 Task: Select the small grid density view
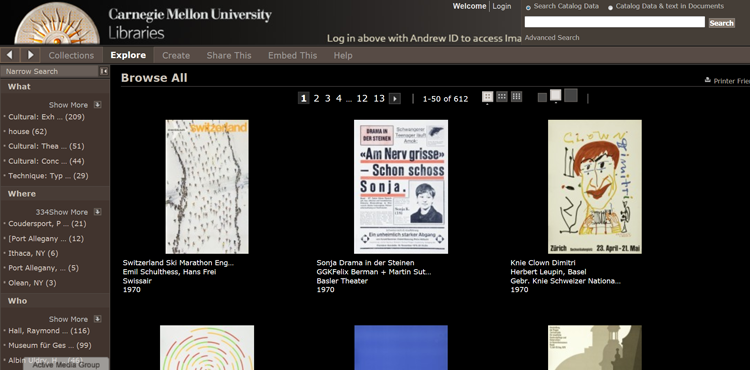487,97
